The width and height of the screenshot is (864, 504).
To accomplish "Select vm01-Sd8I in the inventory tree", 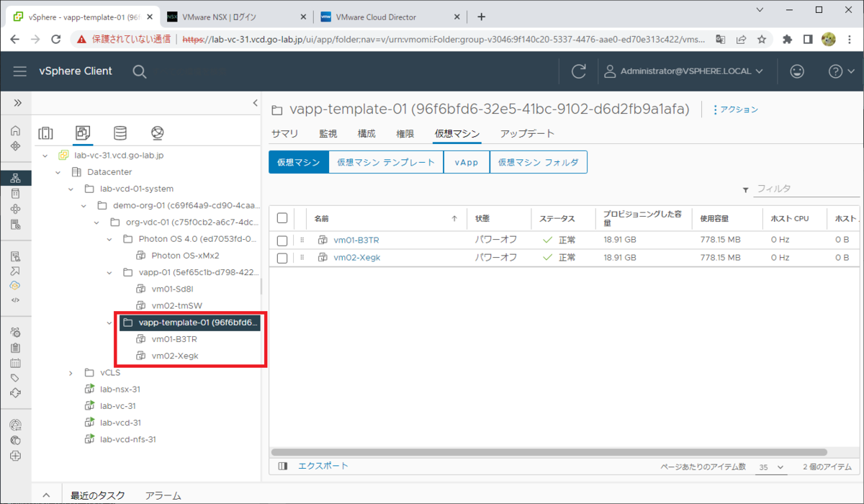I will tap(171, 289).
